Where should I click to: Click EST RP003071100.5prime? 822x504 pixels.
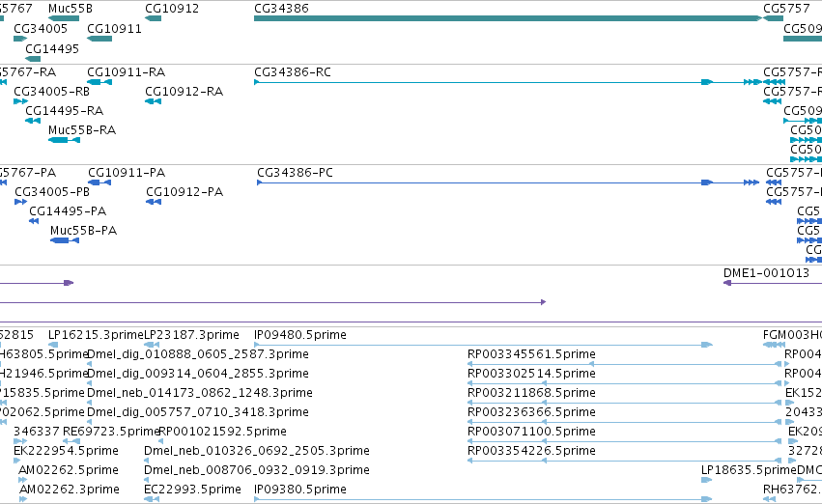531,433
